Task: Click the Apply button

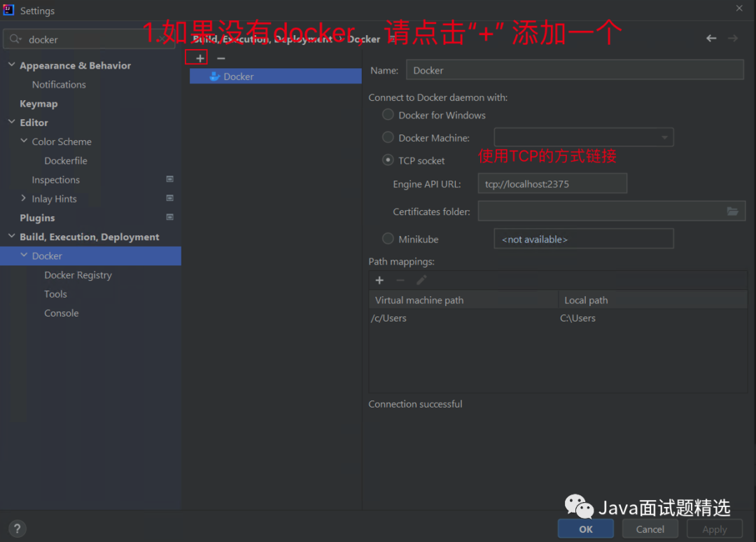Action: coord(715,529)
